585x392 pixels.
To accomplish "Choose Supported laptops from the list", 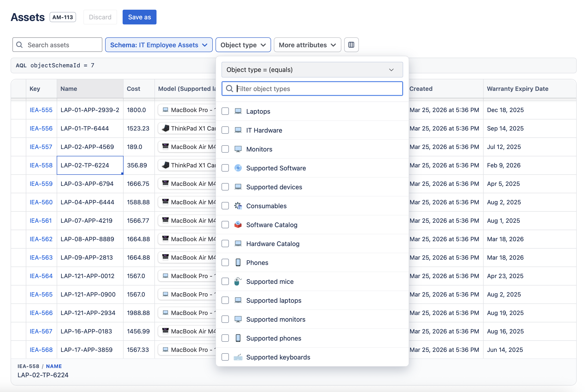I will 312,300.
